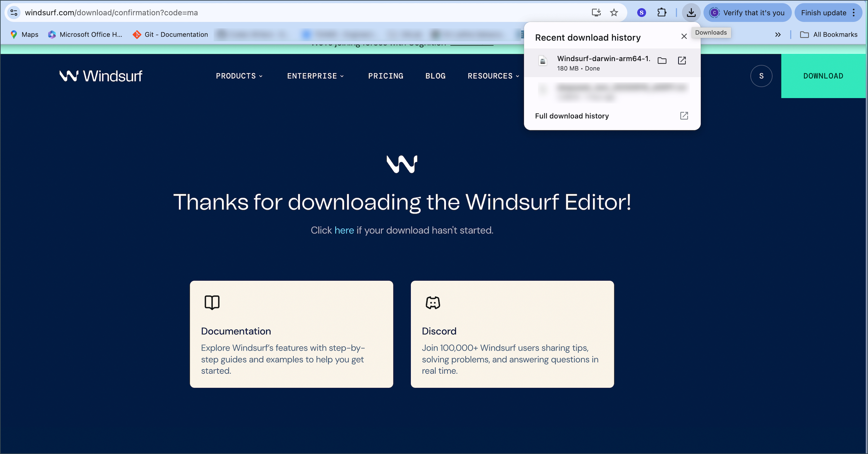Open the Documentation card
The image size is (868, 454).
point(291,334)
